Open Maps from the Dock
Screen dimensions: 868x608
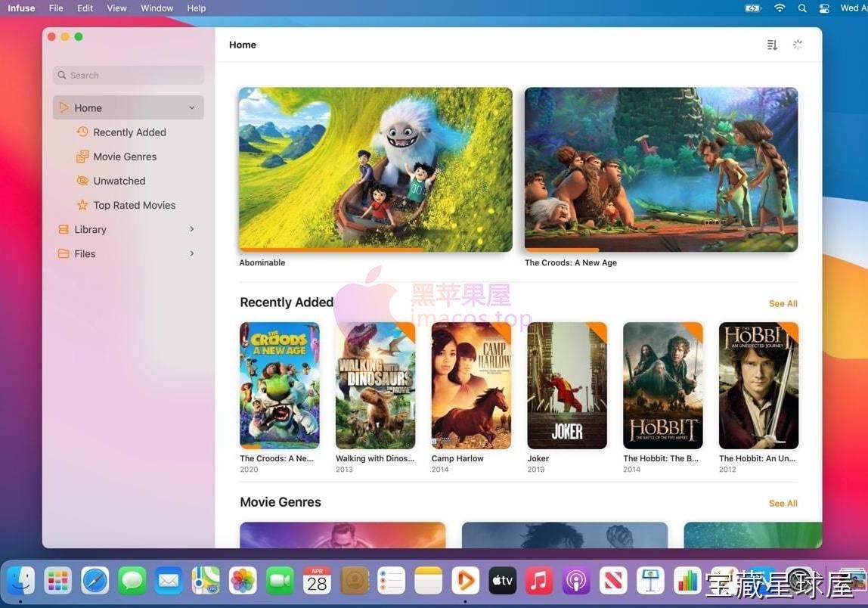[206, 581]
